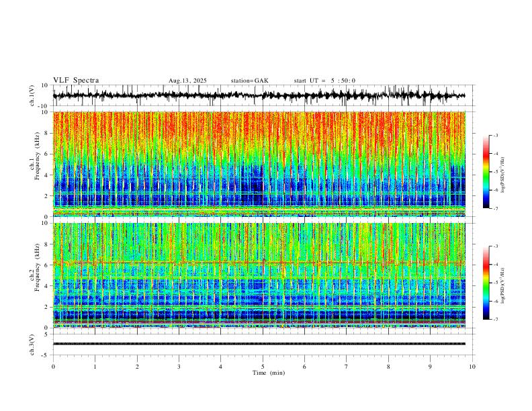Click the ch.3 black voltage trace
The image size is (532, 411).
(x=259, y=344)
